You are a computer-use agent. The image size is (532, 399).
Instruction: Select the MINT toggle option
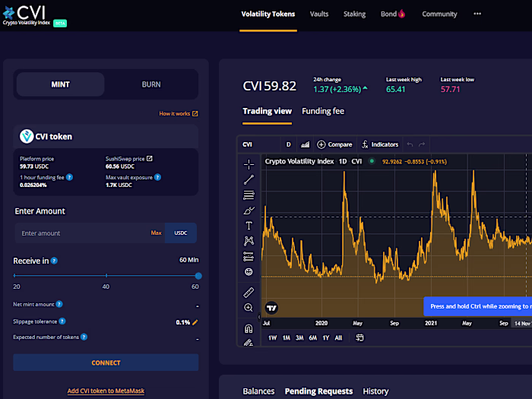(x=60, y=84)
